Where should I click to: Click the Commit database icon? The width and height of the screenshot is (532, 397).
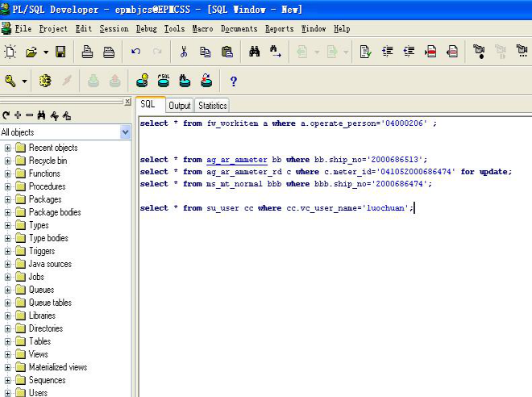94,81
